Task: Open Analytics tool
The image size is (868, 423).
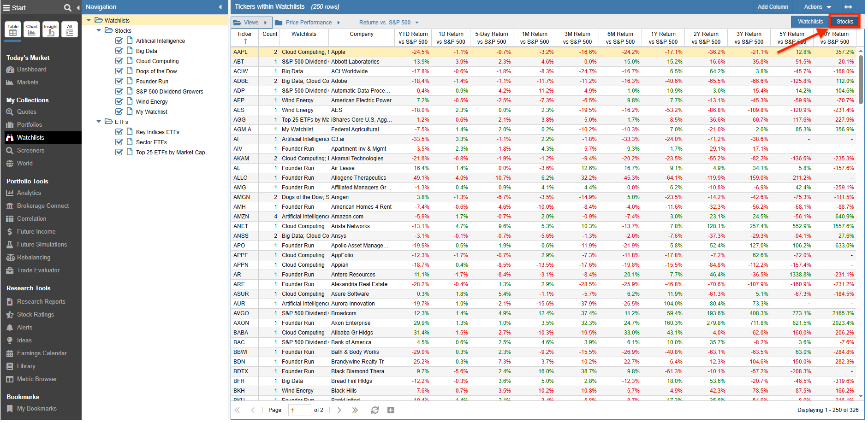Action: tap(29, 193)
